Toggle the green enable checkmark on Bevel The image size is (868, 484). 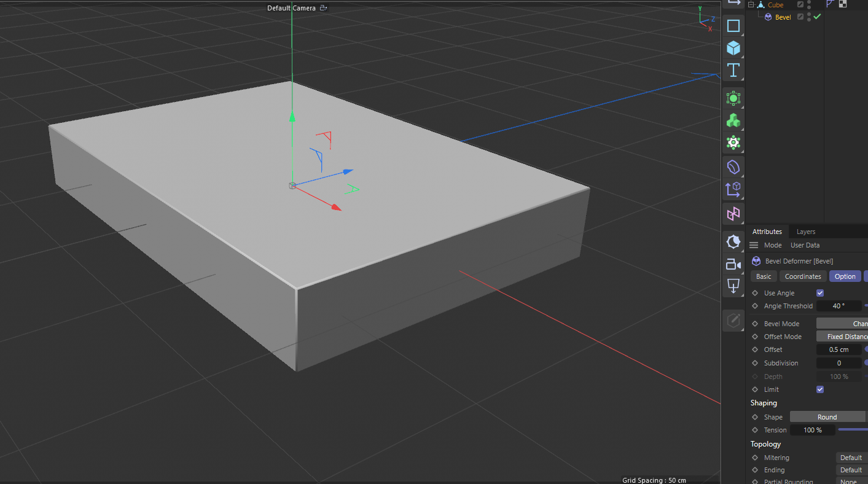[817, 17]
